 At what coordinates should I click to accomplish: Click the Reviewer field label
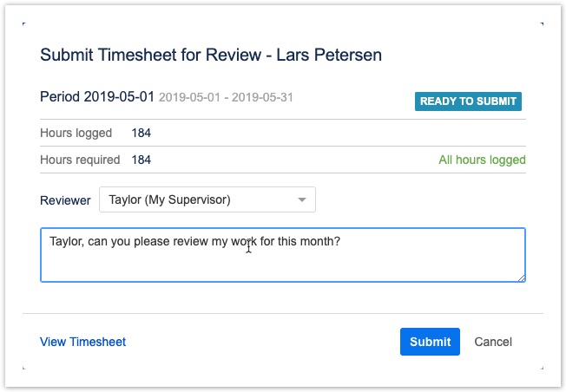pos(65,200)
